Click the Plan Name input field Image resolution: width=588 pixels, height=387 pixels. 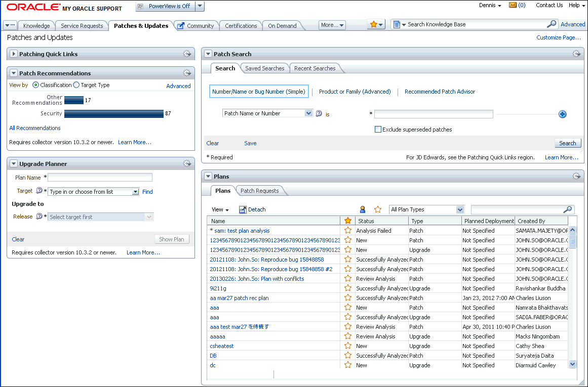(x=100, y=177)
